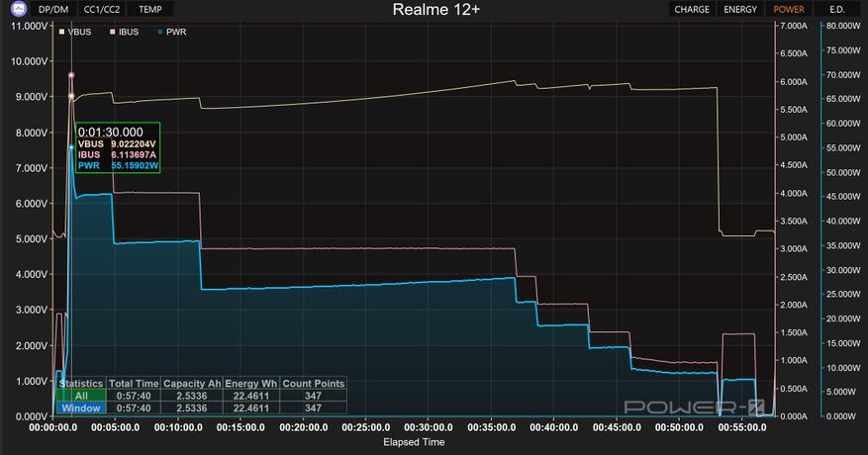Open the ENERGY view tab
This screenshot has height=455, width=868.
click(x=740, y=10)
